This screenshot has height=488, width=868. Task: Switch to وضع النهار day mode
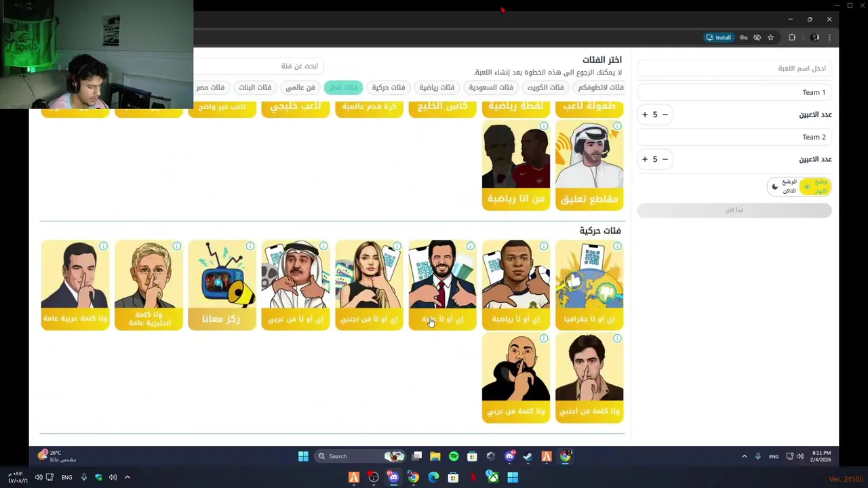point(815,186)
